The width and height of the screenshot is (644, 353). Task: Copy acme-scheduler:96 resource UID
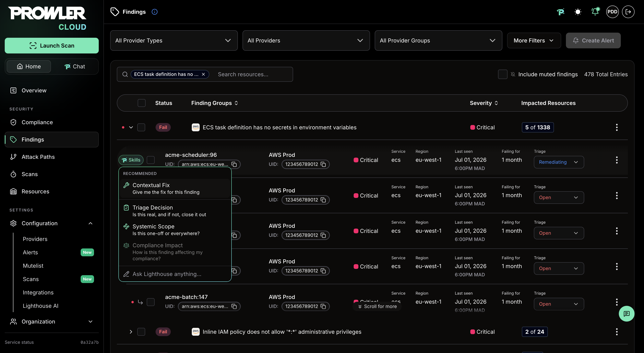pyautogui.click(x=234, y=164)
